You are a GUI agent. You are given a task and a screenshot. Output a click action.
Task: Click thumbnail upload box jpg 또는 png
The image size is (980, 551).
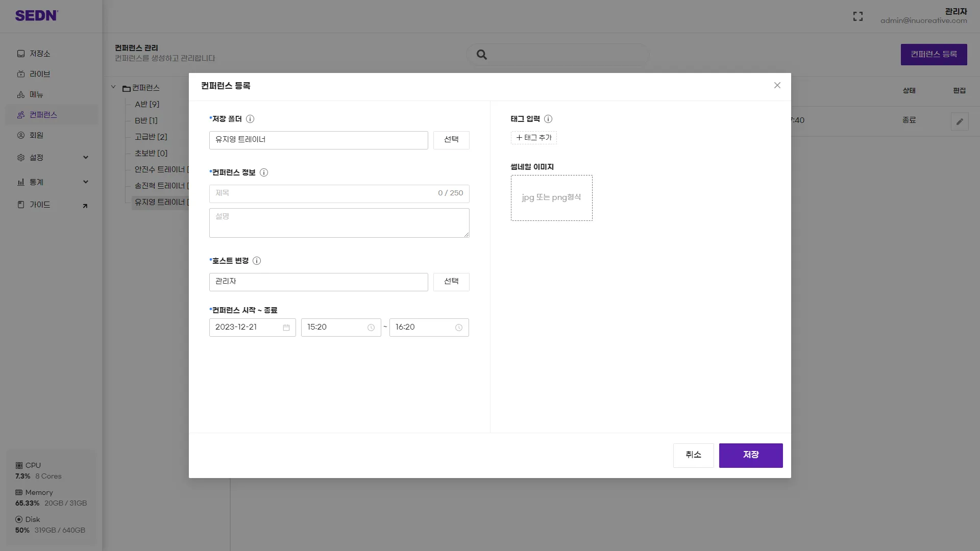pyautogui.click(x=551, y=198)
